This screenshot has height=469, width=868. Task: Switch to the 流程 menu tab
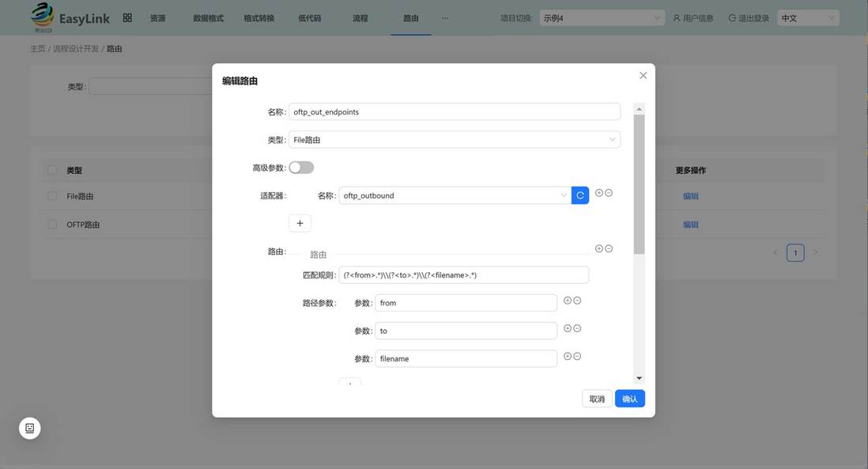360,18
